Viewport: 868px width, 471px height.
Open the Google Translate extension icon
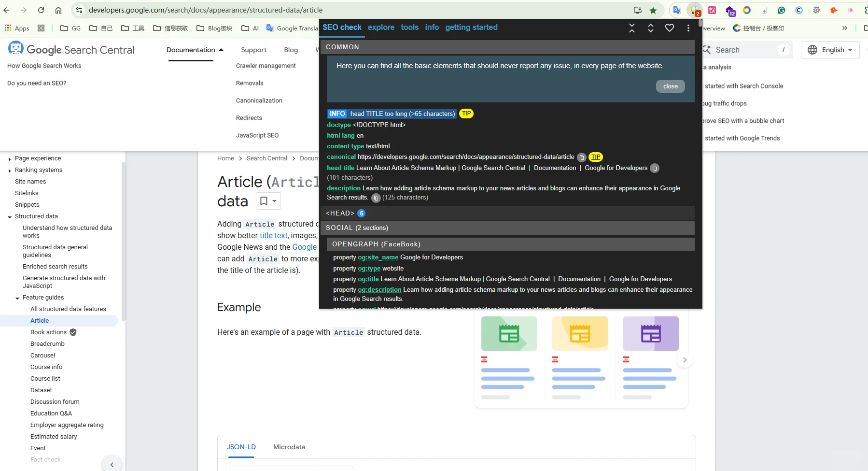click(x=677, y=10)
